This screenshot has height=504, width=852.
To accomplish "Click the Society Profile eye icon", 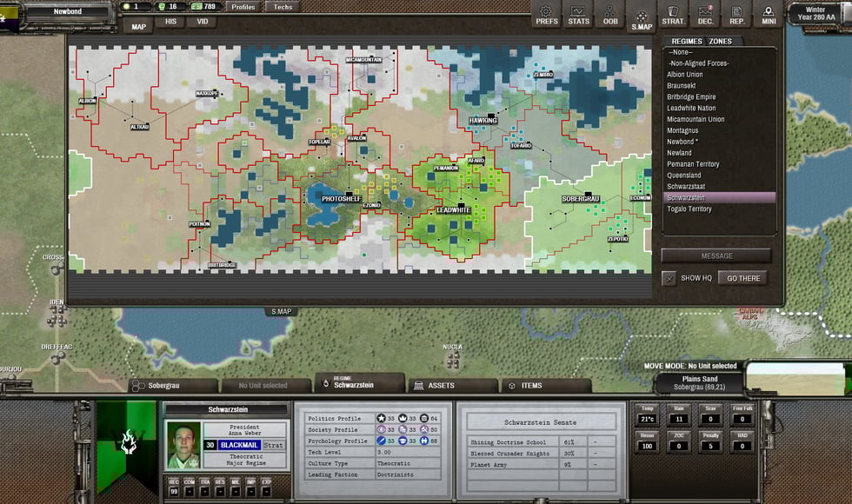I will pos(382,429).
